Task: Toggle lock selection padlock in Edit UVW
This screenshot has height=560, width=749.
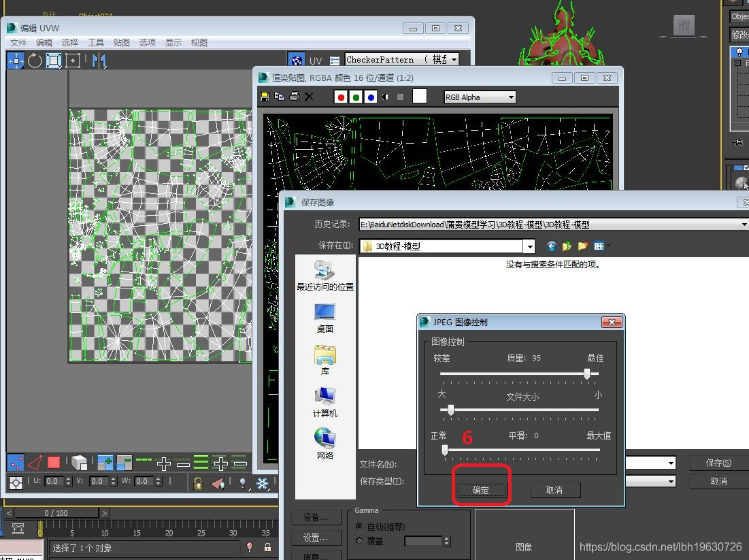Action: (x=197, y=484)
